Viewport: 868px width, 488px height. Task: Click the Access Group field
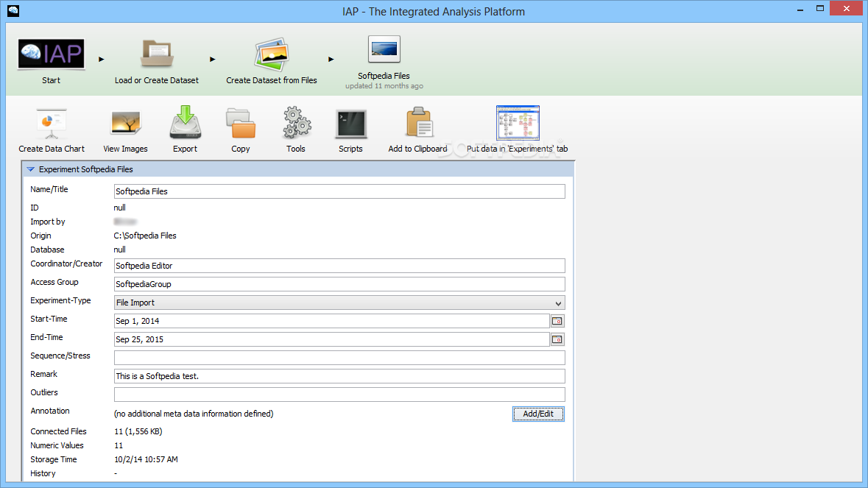(339, 284)
